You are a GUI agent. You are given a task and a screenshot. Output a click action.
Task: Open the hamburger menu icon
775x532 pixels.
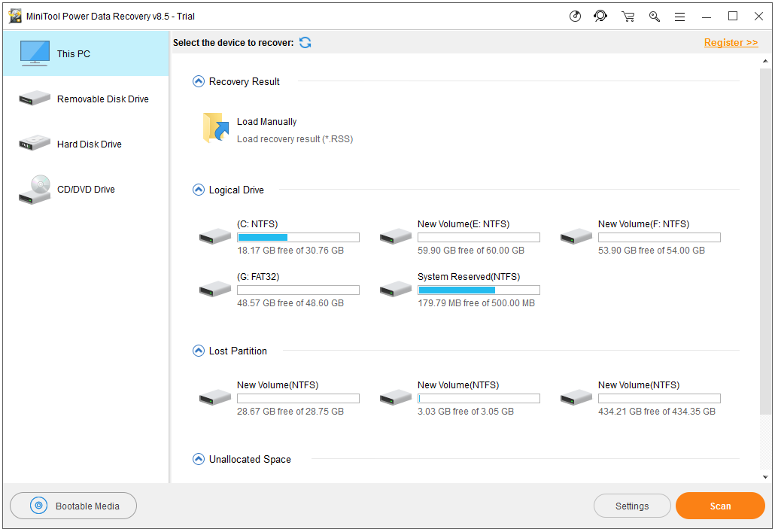680,17
